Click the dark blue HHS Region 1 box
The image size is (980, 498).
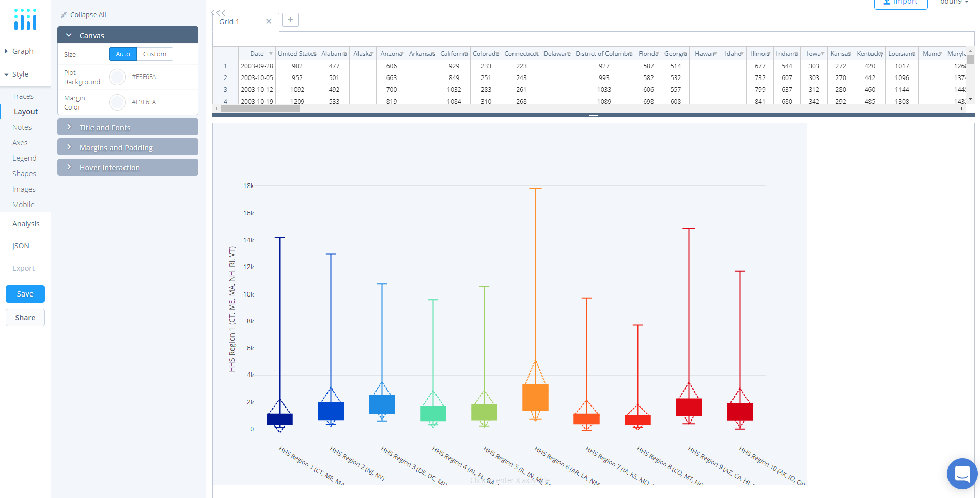click(x=279, y=419)
